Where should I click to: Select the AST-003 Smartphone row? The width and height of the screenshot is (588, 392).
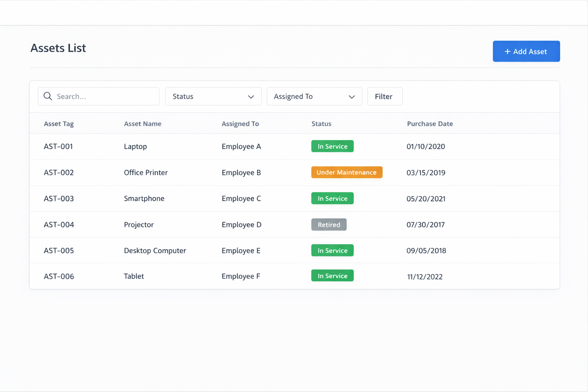[x=153, y=198]
